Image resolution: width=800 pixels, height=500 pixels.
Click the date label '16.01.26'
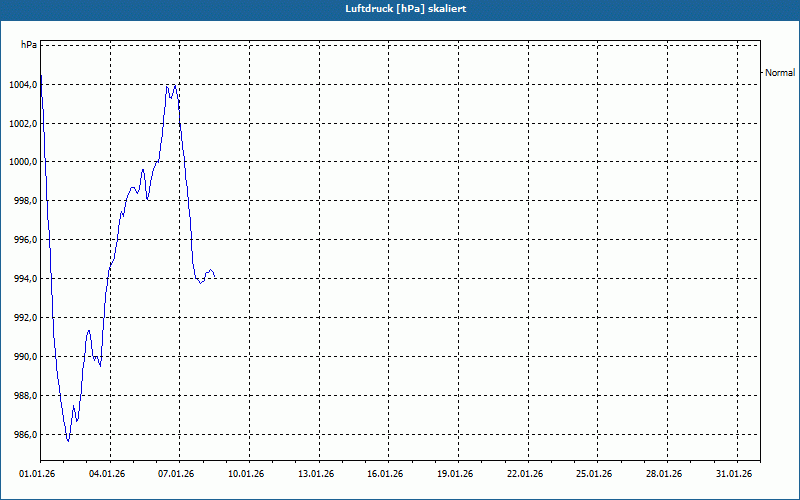pyautogui.click(x=385, y=474)
